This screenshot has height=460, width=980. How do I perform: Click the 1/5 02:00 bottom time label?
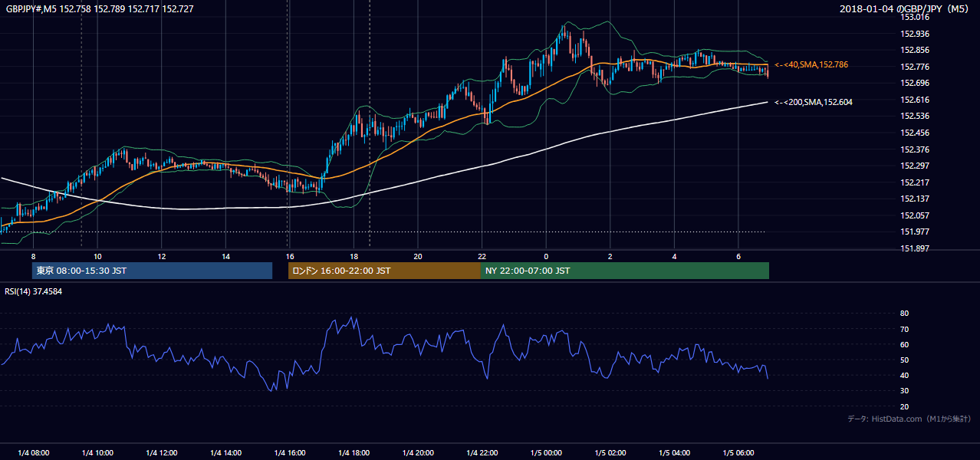(610, 453)
